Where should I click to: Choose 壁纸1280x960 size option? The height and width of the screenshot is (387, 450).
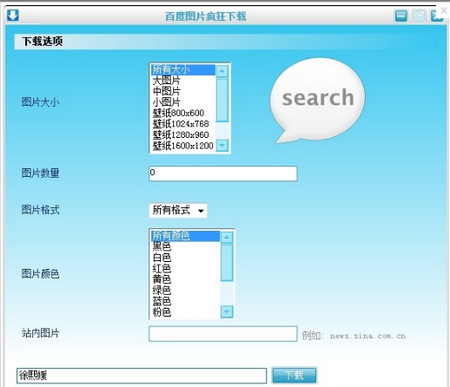click(x=183, y=135)
